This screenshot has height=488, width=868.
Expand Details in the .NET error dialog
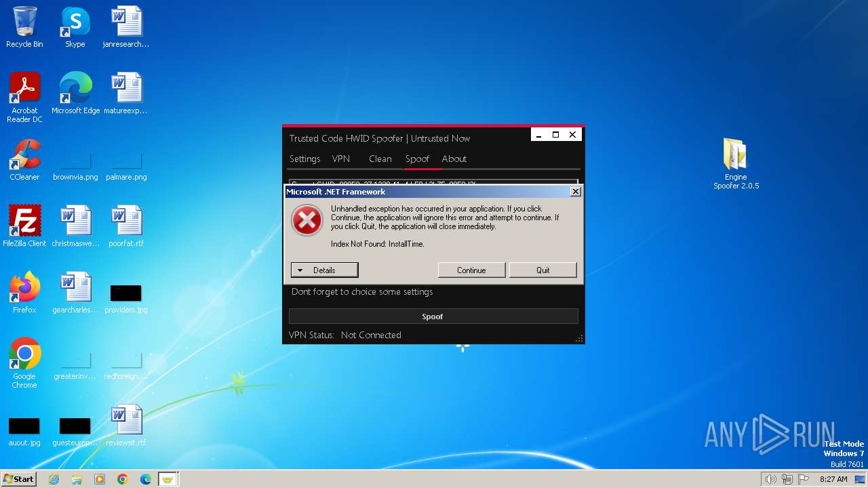324,270
